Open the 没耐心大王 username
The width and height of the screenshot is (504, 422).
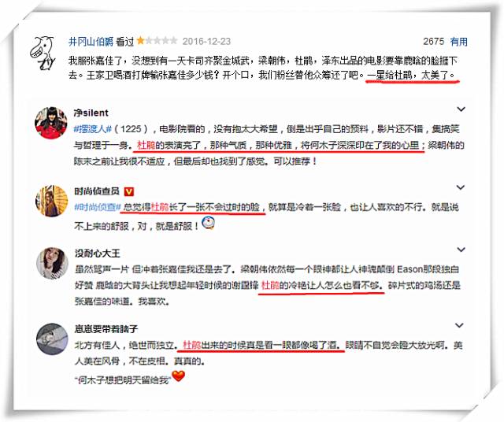98,254
